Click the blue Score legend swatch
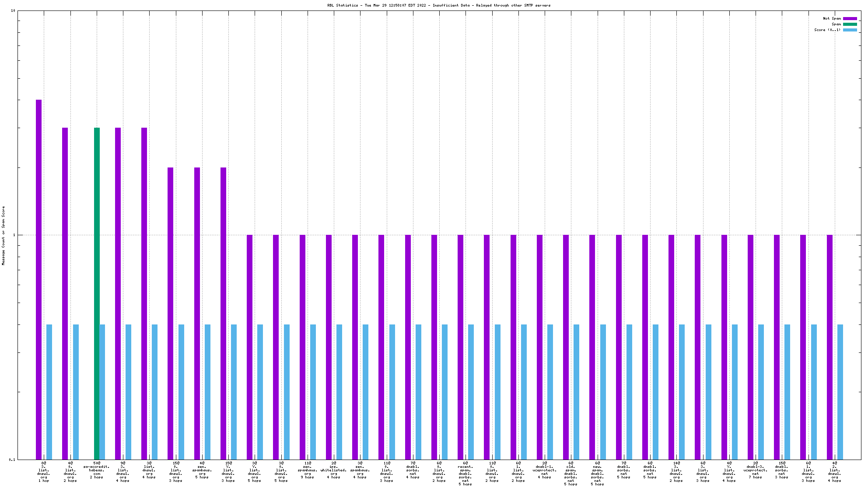868x488 pixels. 850,30
